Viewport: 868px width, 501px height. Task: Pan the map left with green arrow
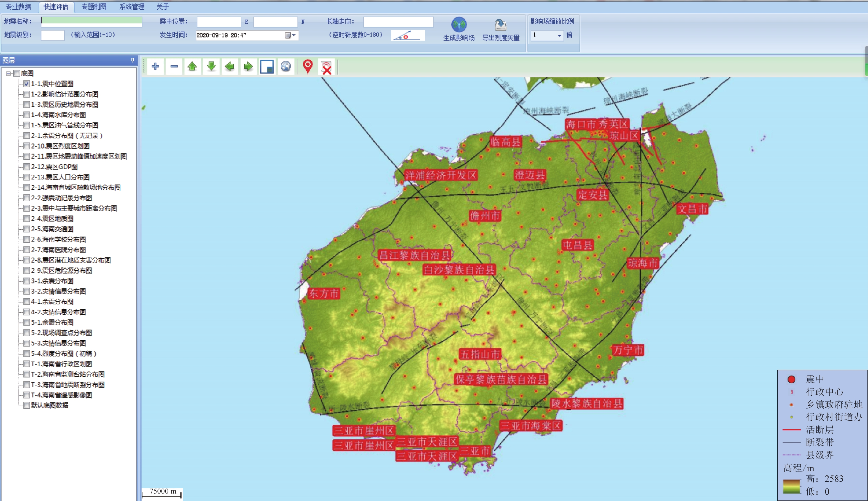pyautogui.click(x=230, y=66)
